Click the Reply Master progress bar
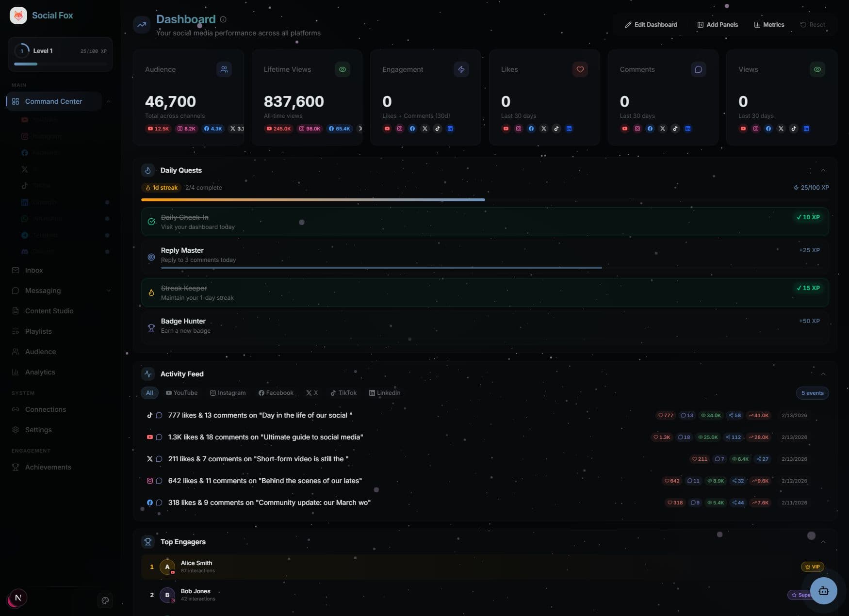Image resolution: width=849 pixels, height=616 pixels. (490, 267)
